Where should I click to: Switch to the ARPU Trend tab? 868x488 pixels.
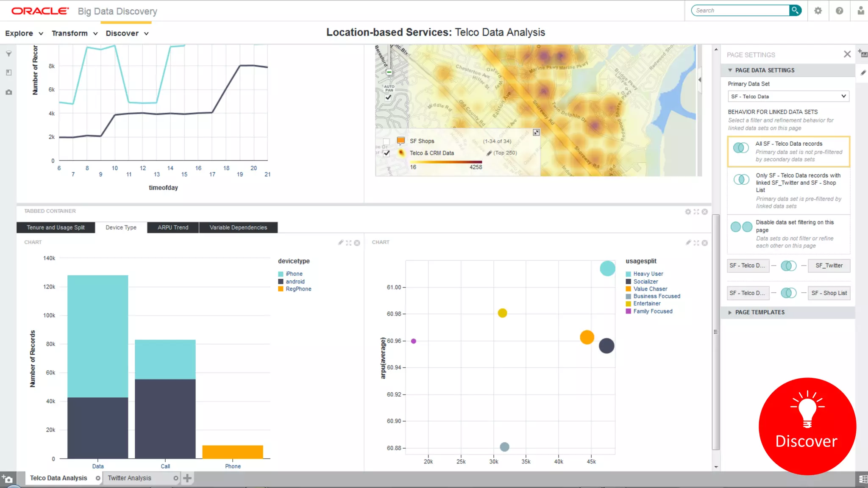click(173, 227)
